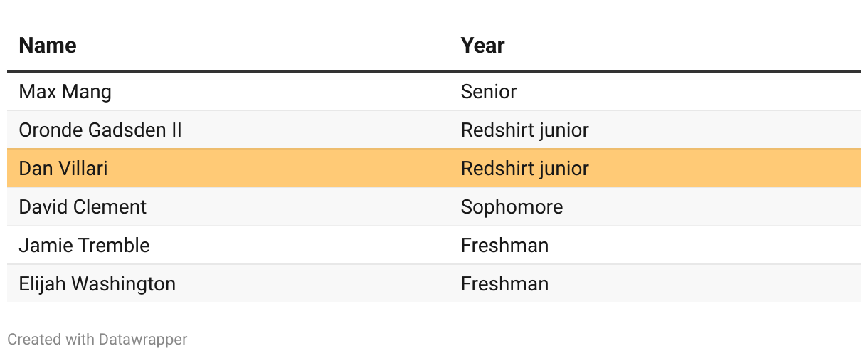This screenshot has height=356, width=868.
Task: Click the Jamie Tremble name cell
Action: click(x=84, y=246)
